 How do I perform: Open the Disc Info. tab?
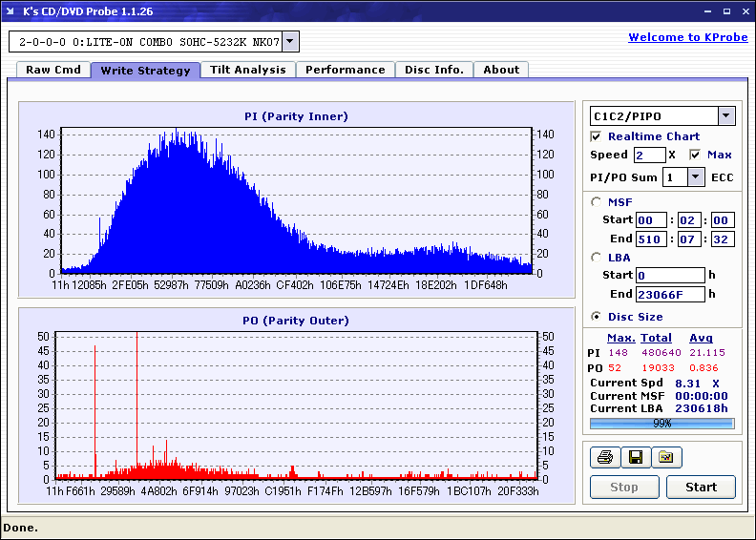click(433, 70)
